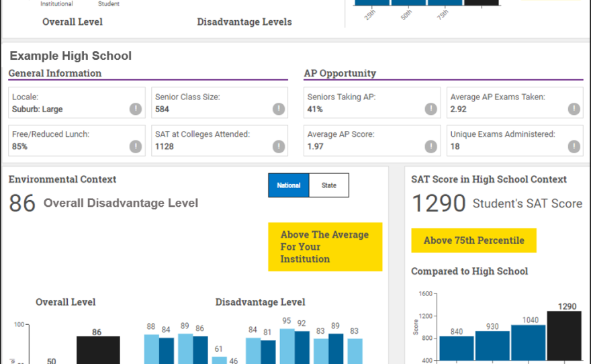The image size is (591, 364).
Task: Click info icon for SAT at Colleges Attended
Action: point(279,146)
